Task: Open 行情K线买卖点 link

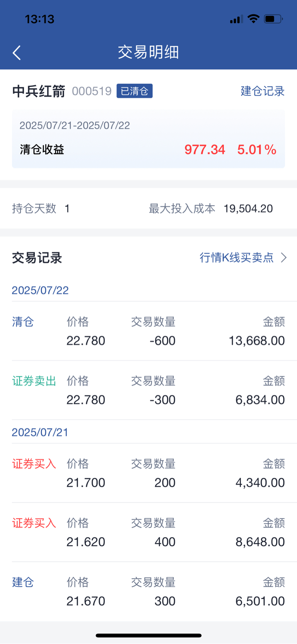Action: point(237,258)
